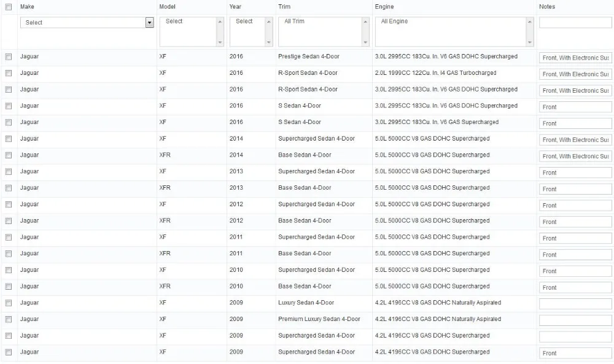
Task: Check the 2014 XFR Base Sedan row checkbox
Action: [x=8, y=155]
